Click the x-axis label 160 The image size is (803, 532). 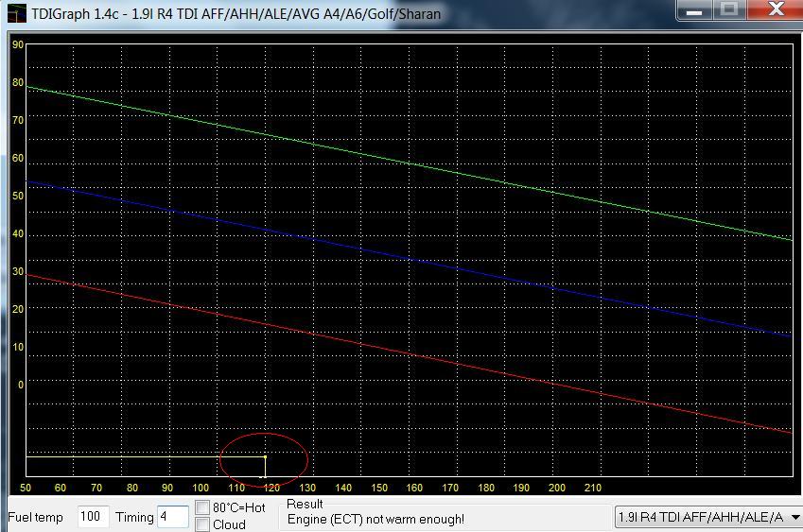414,488
